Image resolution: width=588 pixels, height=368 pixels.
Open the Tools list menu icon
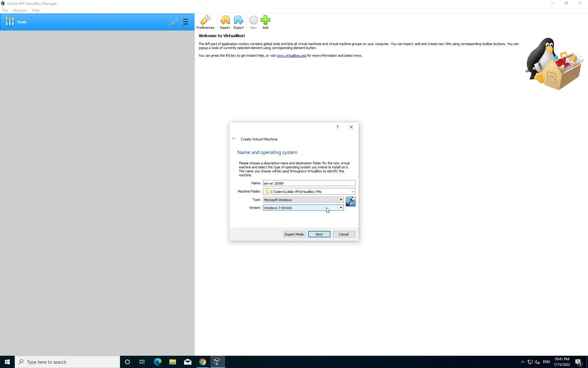pyautogui.click(x=184, y=22)
